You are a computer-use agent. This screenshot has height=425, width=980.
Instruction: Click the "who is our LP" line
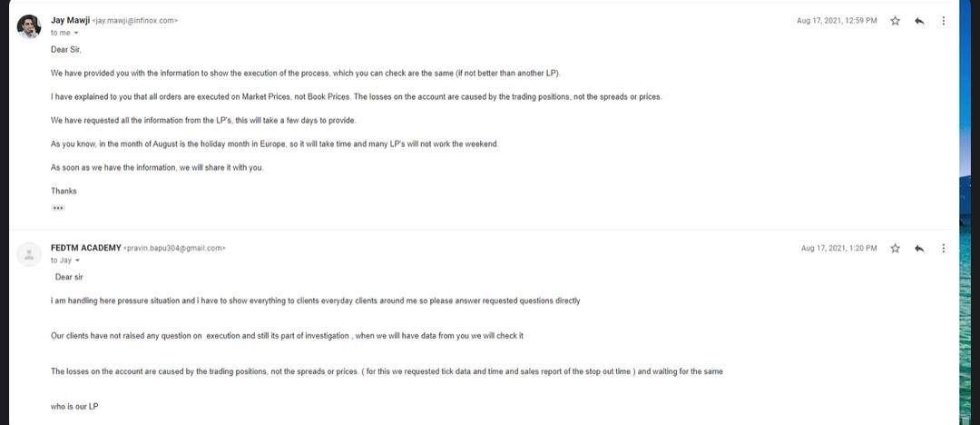tap(74, 407)
